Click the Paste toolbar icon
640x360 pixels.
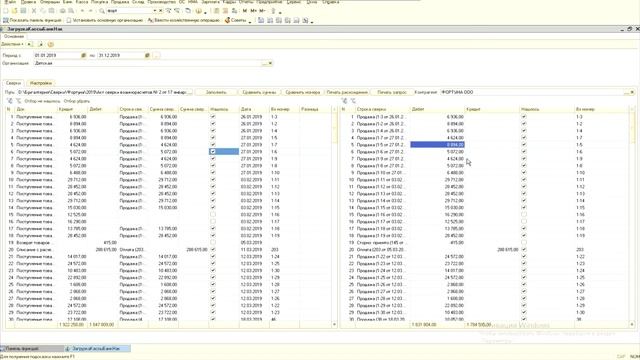coord(52,11)
